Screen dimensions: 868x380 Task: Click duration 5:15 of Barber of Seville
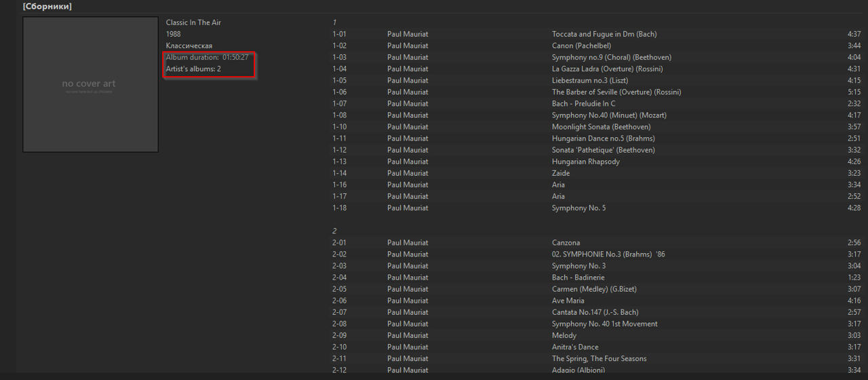[x=854, y=92]
